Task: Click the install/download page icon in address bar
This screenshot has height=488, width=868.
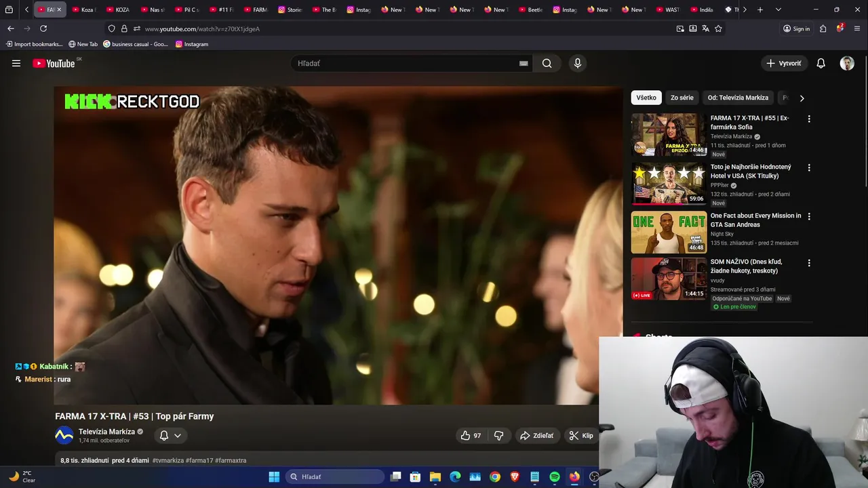Action: point(693,28)
